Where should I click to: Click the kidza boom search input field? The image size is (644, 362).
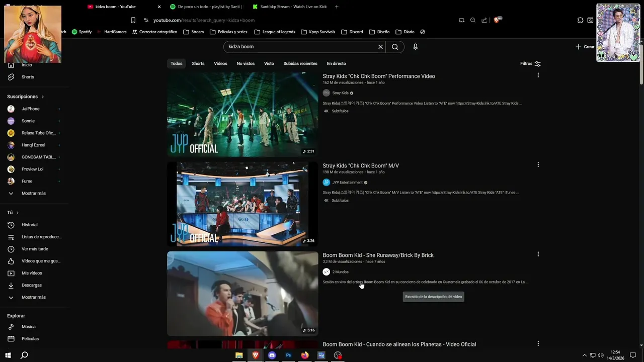pyautogui.click(x=302, y=47)
